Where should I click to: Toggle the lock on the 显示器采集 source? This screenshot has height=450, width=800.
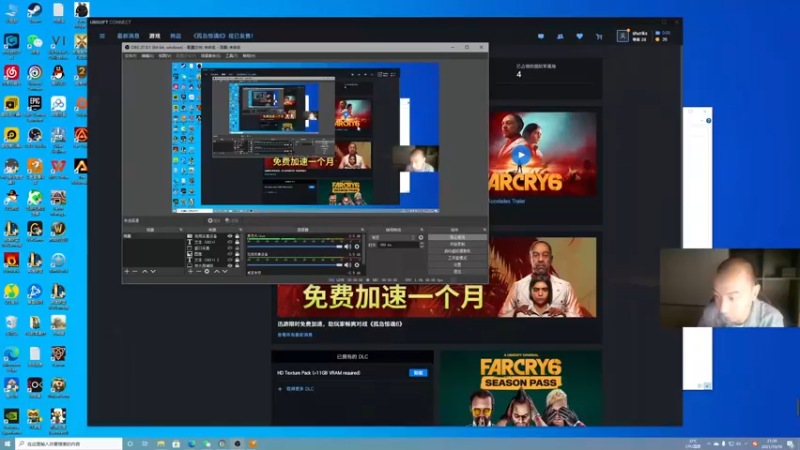pyautogui.click(x=237, y=265)
